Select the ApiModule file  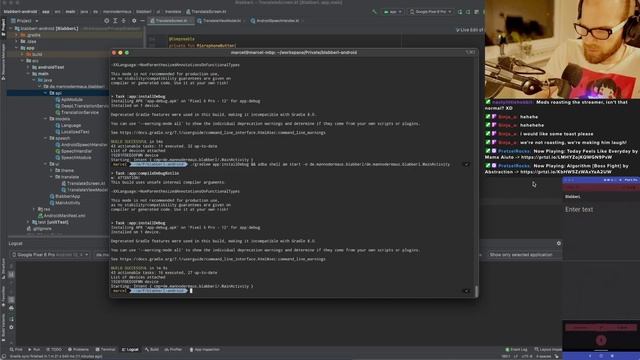69,99
